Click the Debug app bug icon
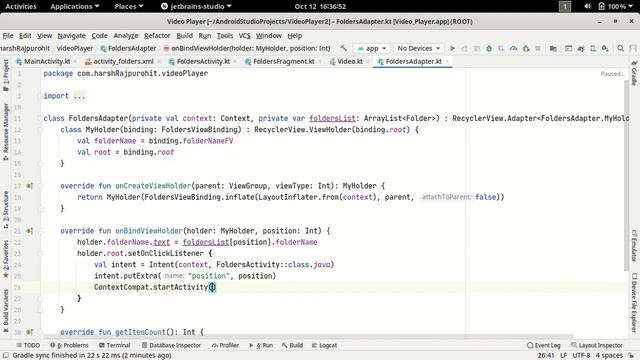 coord(489,48)
